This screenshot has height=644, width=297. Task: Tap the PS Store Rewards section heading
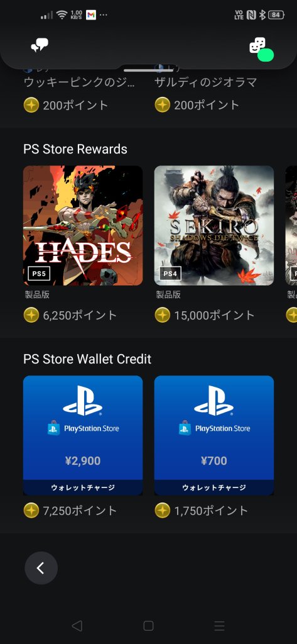click(75, 149)
